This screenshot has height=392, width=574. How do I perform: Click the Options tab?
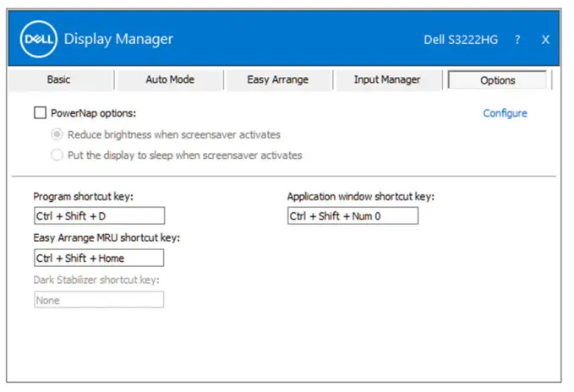coord(497,80)
